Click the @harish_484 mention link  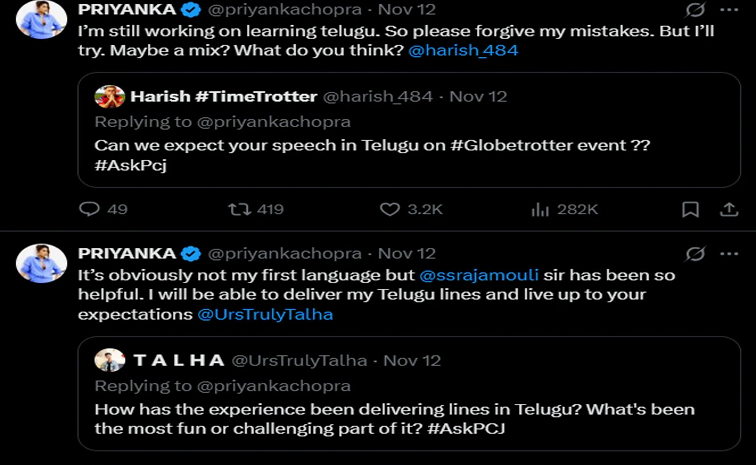pos(463,49)
